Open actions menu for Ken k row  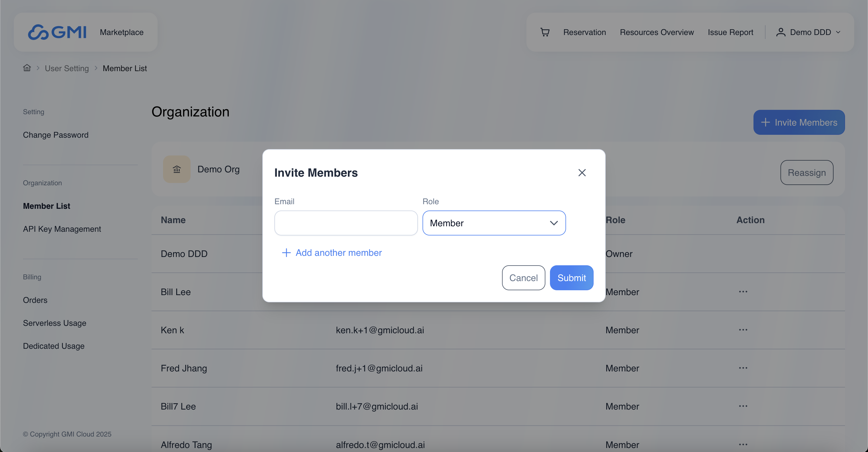point(743,330)
